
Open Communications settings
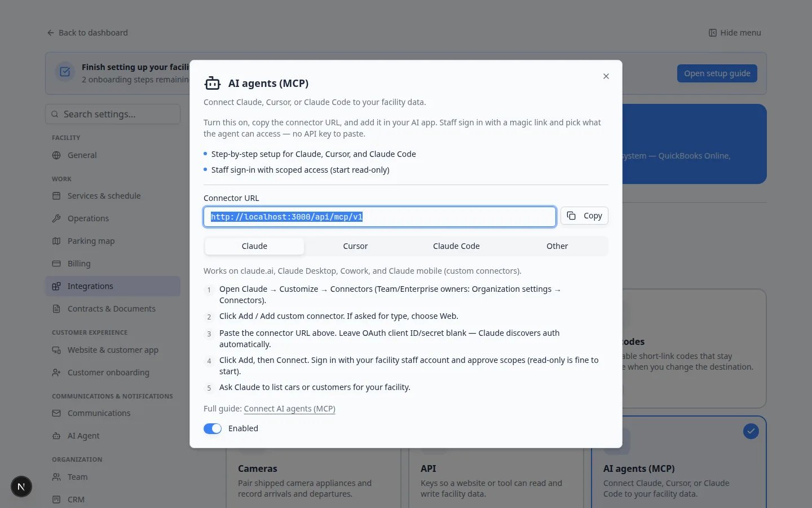click(x=113, y=413)
